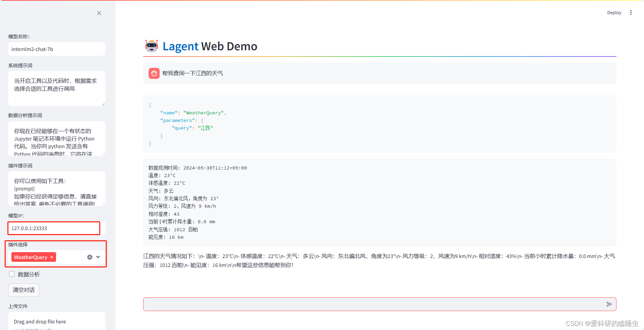
Task: Click the 当前小时累计降水量 line
Action: point(182,221)
